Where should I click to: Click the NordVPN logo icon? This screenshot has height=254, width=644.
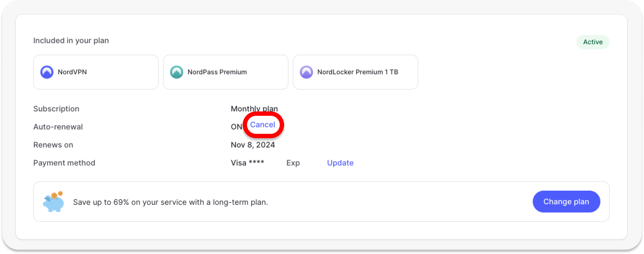[47, 72]
